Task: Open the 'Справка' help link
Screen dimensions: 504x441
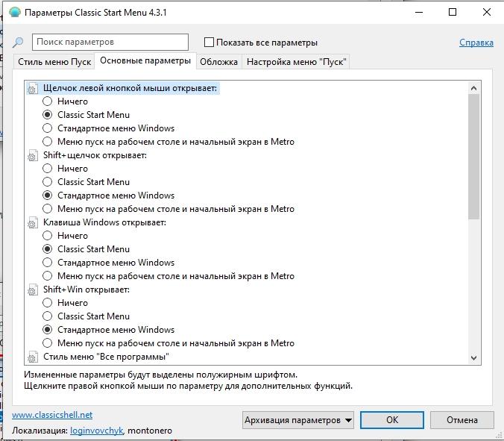Action: click(476, 43)
